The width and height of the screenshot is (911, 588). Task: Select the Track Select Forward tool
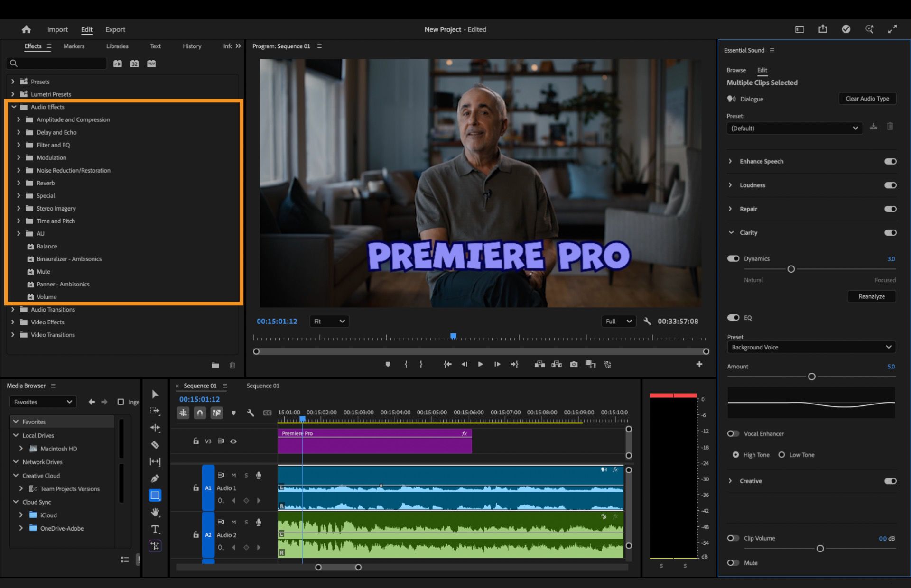tap(155, 411)
